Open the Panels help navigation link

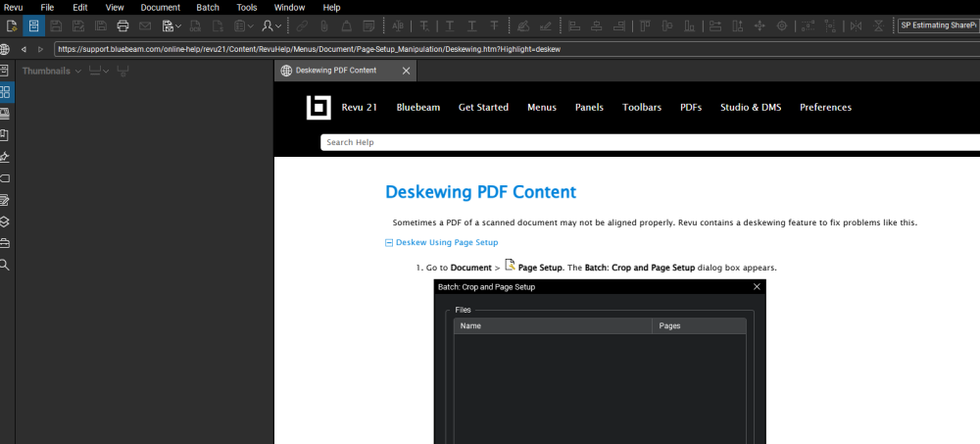click(589, 108)
